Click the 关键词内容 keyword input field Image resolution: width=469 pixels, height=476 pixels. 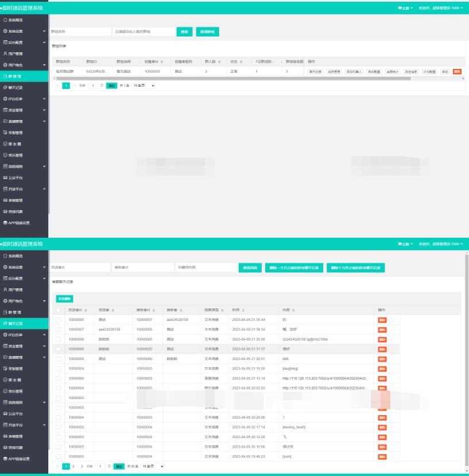coord(206,268)
